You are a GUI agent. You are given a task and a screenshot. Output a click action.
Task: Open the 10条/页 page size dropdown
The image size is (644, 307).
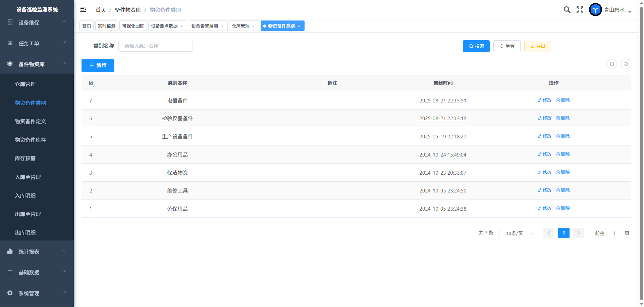click(x=517, y=233)
